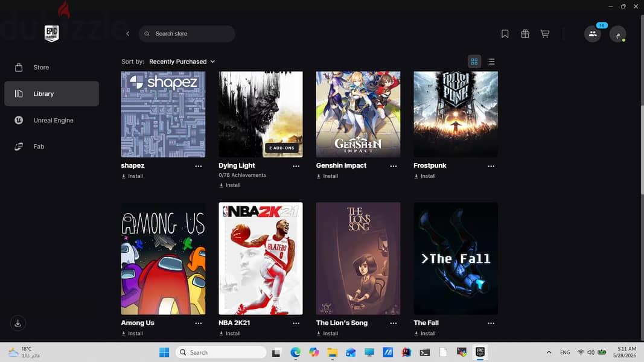Image resolution: width=644 pixels, height=362 pixels.
Task: Install Dying Light
Action: click(x=229, y=185)
